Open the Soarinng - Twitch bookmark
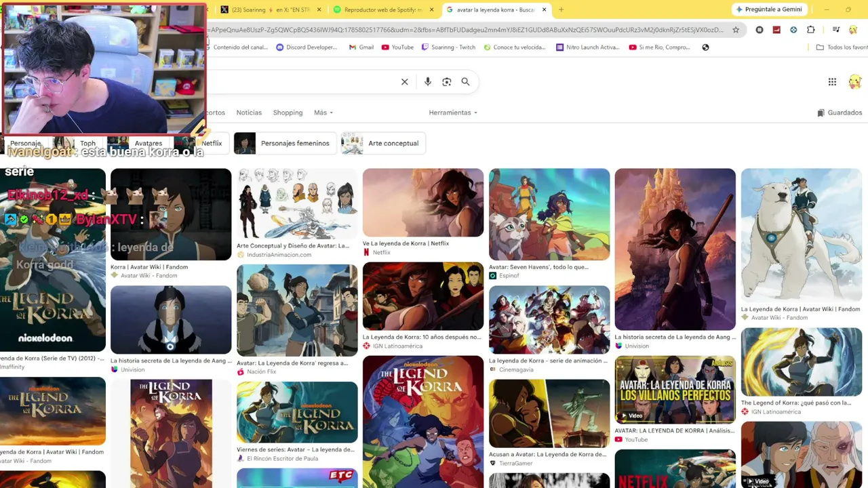The width and height of the screenshot is (868, 488). [x=448, y=47]
